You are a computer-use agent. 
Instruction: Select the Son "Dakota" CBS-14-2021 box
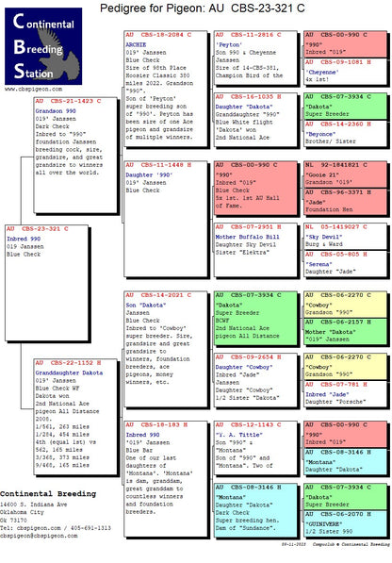[166, 349]
